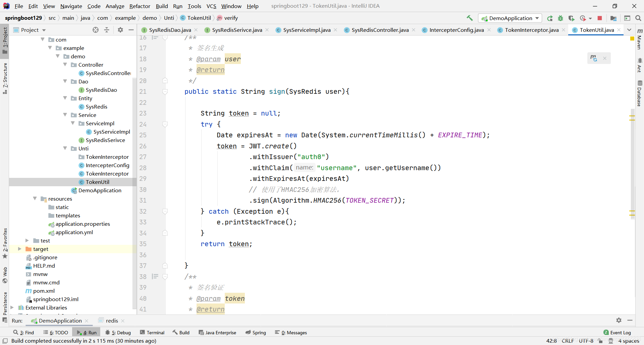
Task: Collapse the Controller folder
Action: coord(65,65)
